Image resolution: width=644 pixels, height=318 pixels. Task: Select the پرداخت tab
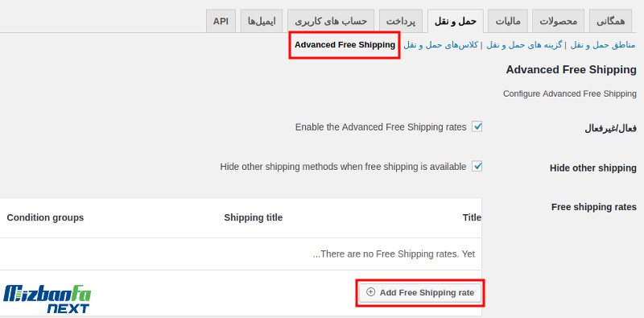click(401, 22)
